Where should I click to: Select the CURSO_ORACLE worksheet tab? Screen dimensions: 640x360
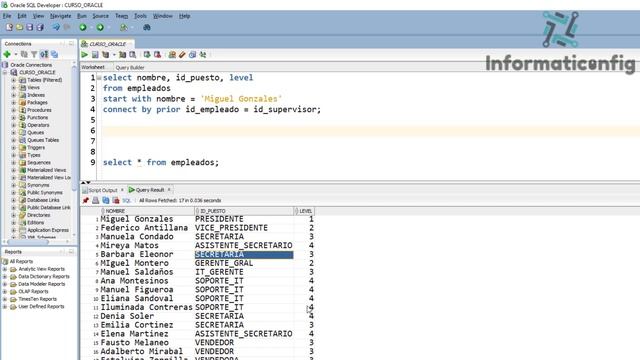coord(107,44)
